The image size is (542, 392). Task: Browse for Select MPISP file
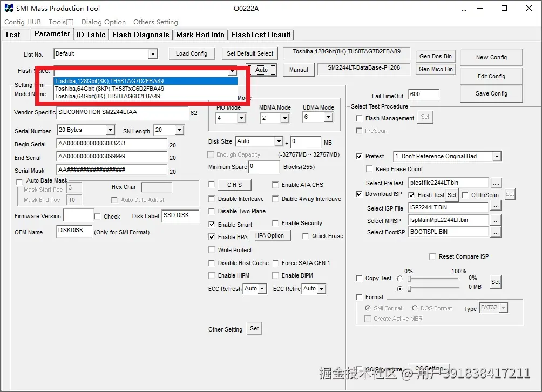click(496, 220)
